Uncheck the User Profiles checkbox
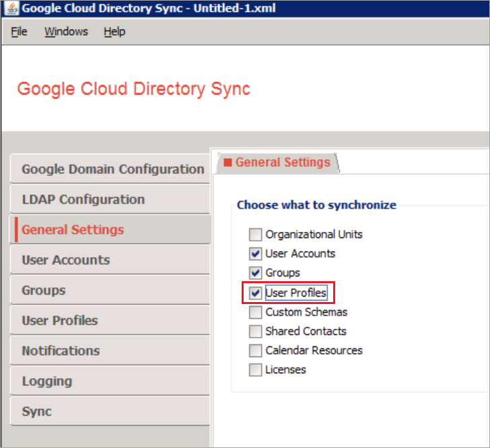 255,293
